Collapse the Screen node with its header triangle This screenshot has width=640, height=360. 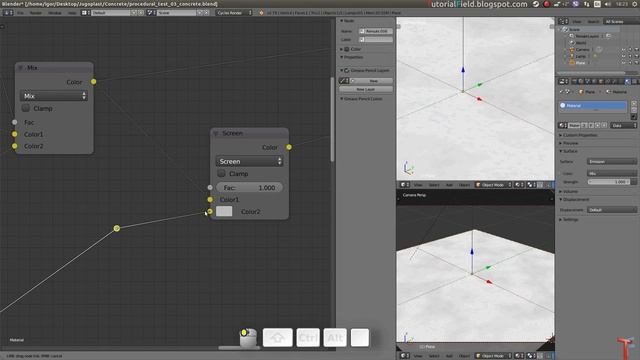(216, 133)
